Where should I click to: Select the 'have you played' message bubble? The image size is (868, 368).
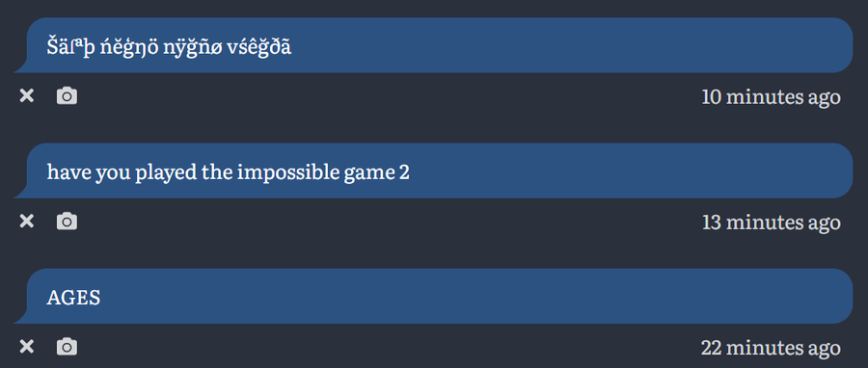433,171
